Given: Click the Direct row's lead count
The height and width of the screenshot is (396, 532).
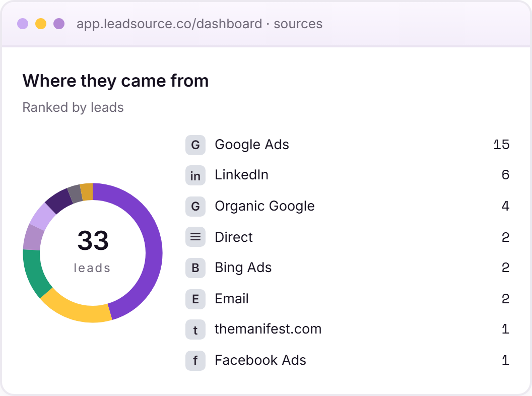Looking at the screenshot, I should (x=505, y=237).
